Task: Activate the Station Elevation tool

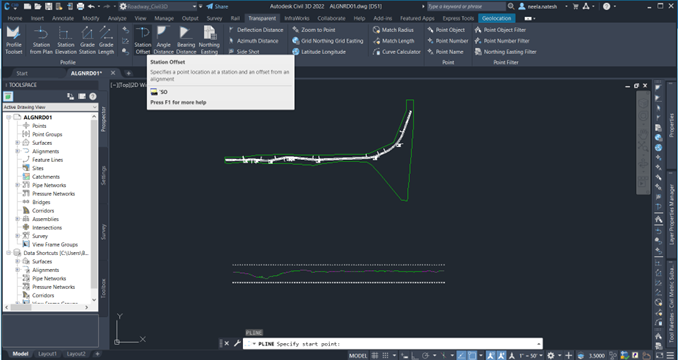Action: click(x=66, y=40)
